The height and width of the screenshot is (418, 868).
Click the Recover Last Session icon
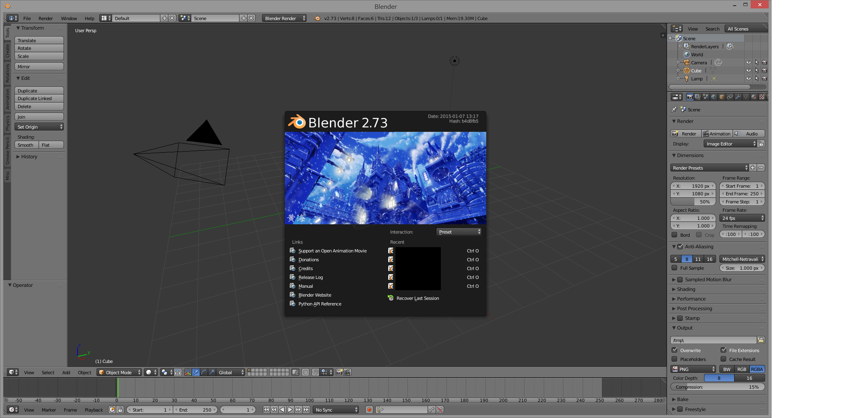391,298
